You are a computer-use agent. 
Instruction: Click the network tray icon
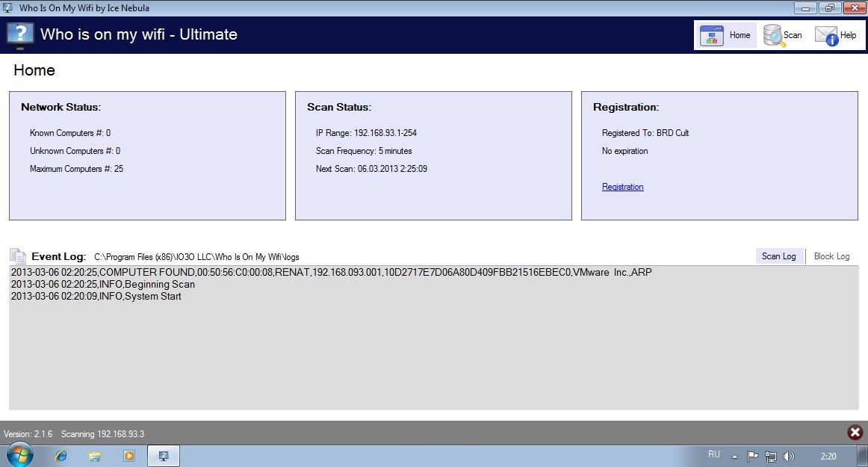pos(771,457)
